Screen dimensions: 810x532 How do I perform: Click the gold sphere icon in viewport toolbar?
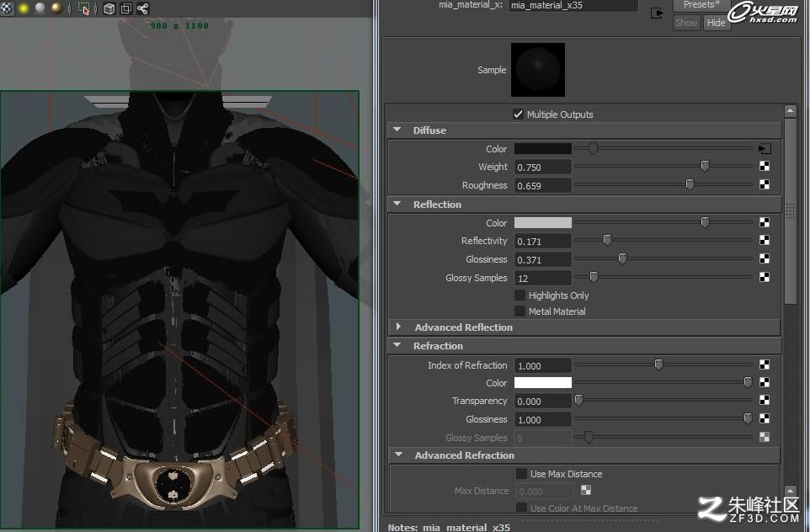[x=56, y=8]
